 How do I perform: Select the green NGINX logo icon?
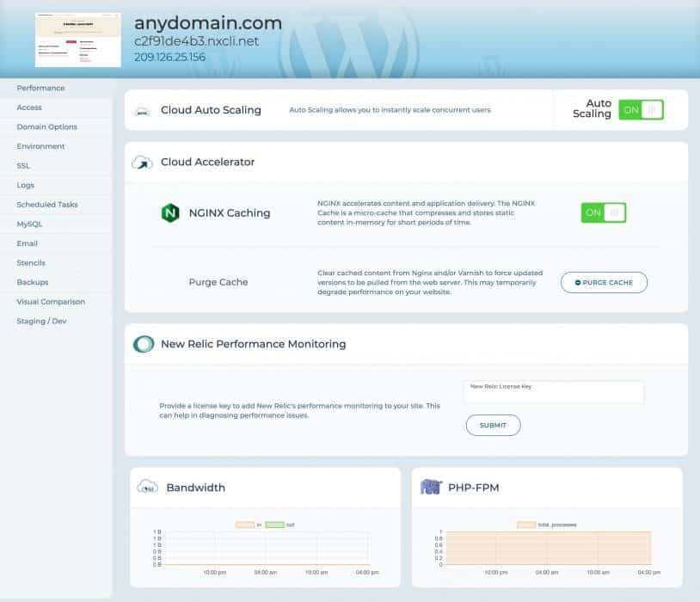pos(169,212)
